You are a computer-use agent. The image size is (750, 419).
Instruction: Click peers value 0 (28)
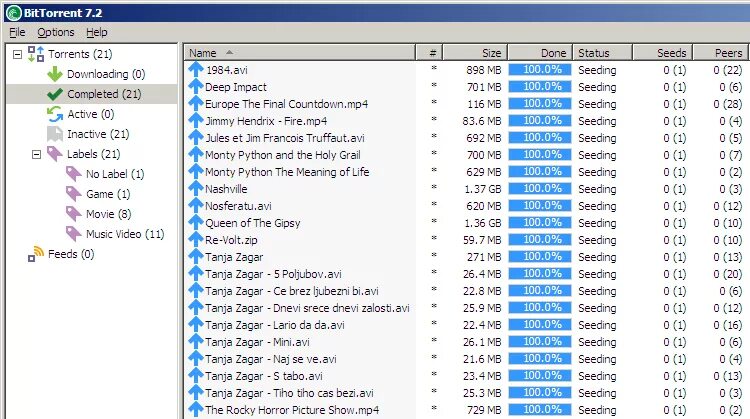(728, 104)
